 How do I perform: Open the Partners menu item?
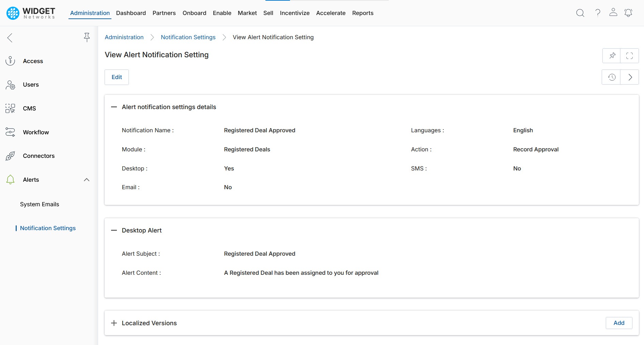click(x=164, y=13)
